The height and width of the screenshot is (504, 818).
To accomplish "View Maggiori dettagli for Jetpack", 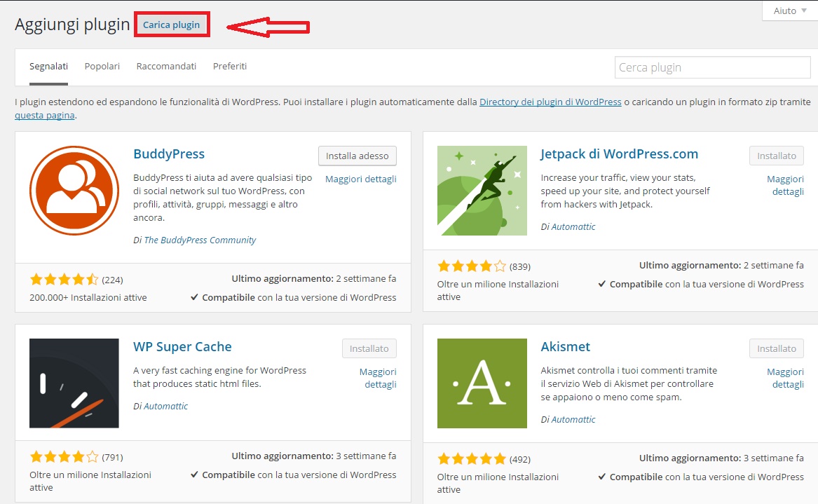I will click(x=786, y=185).
